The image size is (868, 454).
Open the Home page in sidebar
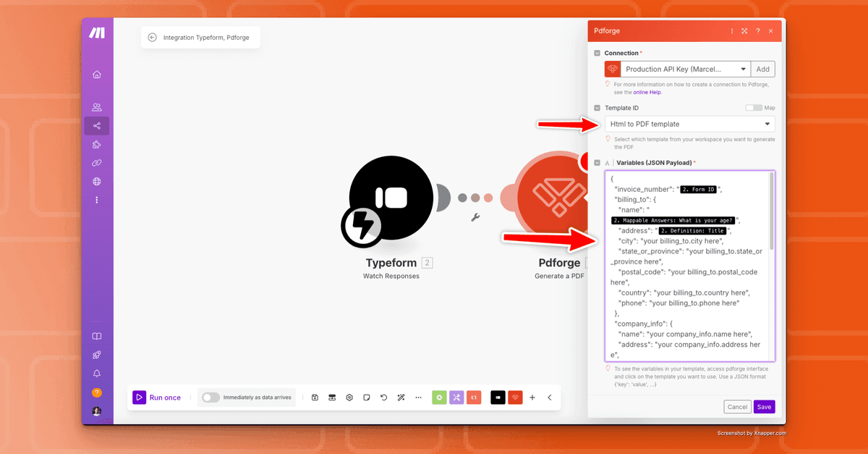97,75
